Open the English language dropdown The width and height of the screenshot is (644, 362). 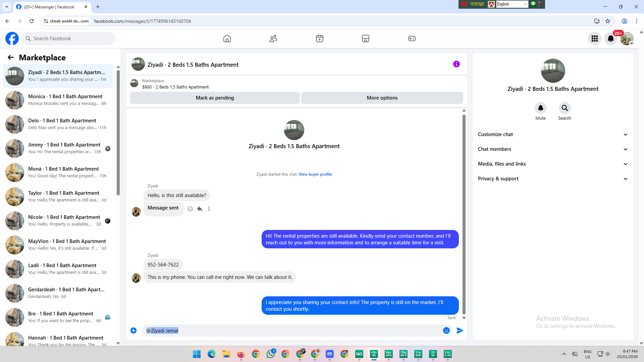(512, 4)
